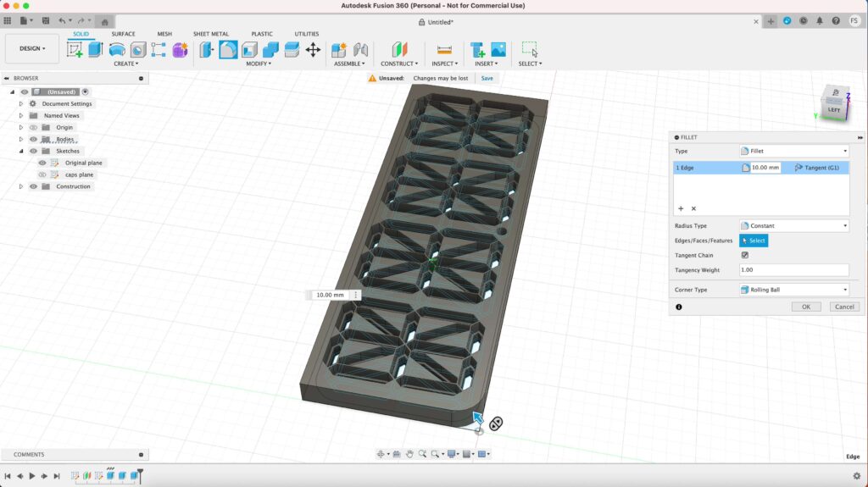Switch to the Sheet Metal tab
Viewport: 868px width, 487px height.
(x=211, y=34)
